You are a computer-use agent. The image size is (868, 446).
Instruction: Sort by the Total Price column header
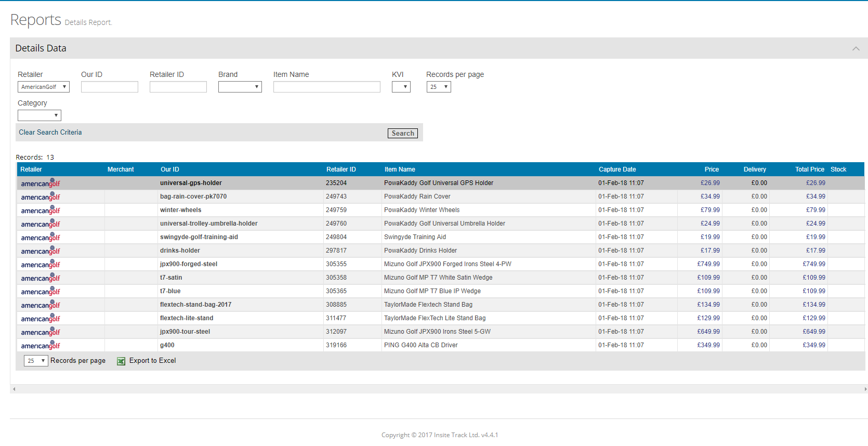(809, 169)
